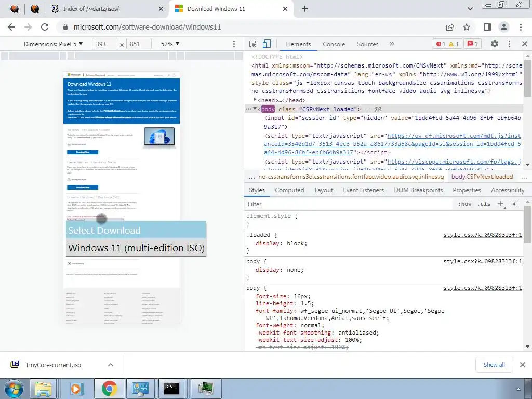Screen dimensions: 532x399
Task: Open the side panel icon
Action: [x=487, y=27]
